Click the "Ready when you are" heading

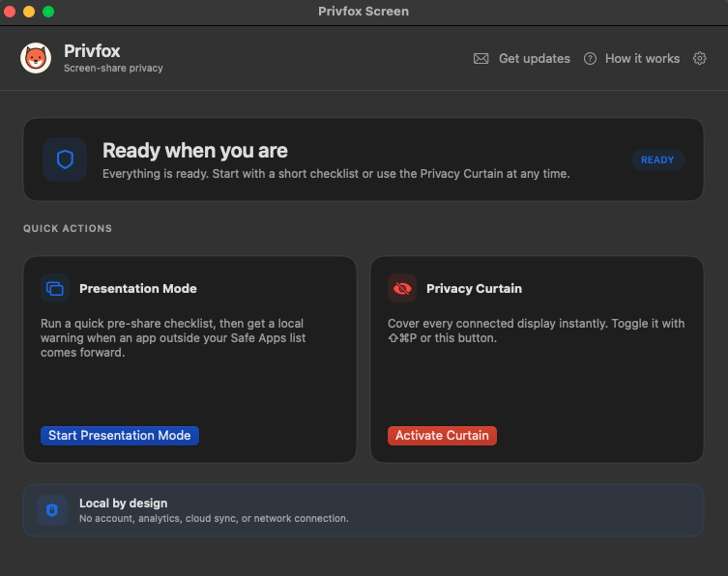[195, 151]
